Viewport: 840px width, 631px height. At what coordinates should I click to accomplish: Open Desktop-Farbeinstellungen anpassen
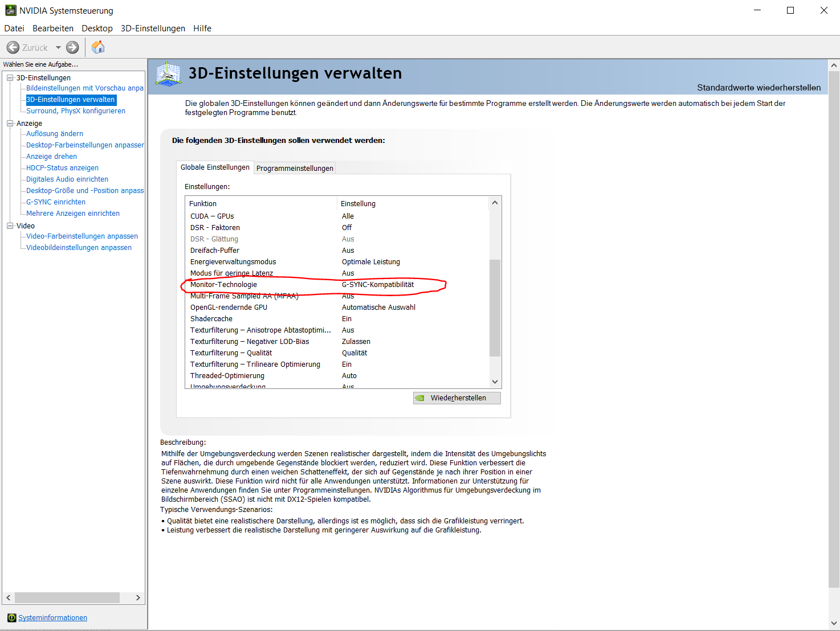85,145
